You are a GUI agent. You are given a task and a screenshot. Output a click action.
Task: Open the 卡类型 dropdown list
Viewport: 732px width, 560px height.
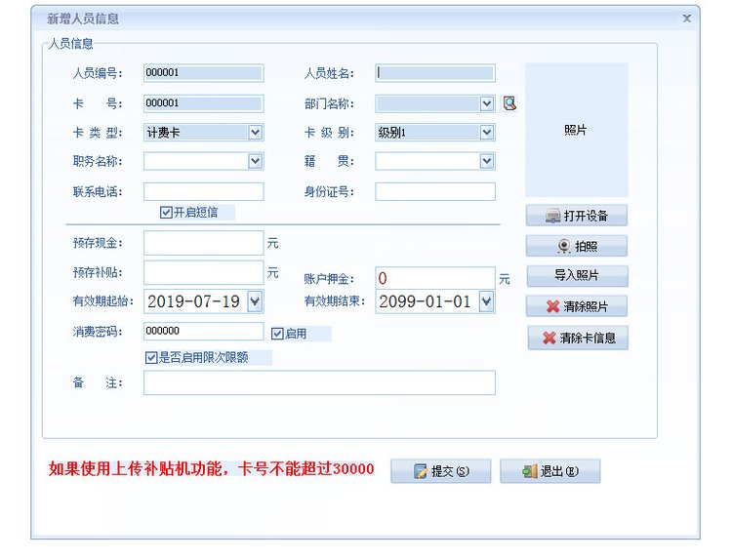[255, 133]
